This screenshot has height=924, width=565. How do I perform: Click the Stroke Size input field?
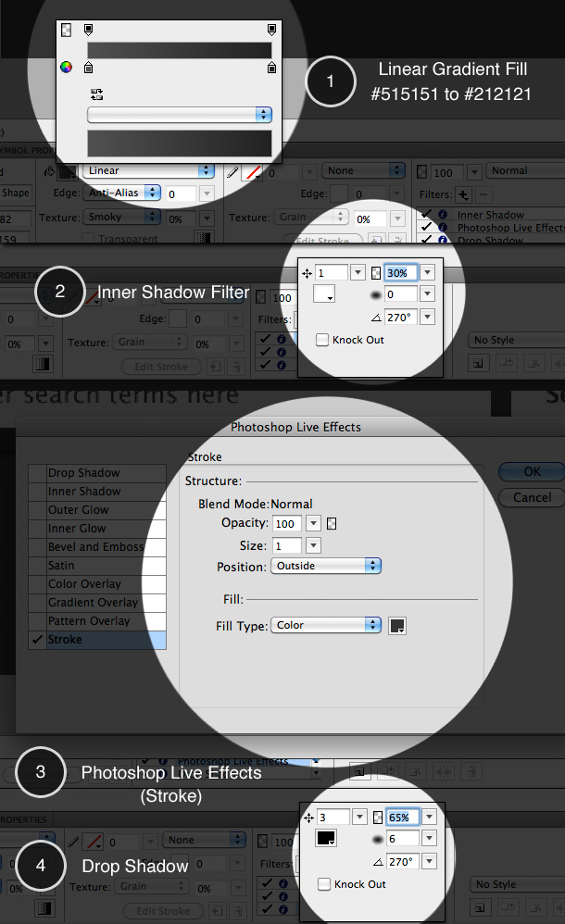pyautogui.click(x=286, y=546)
